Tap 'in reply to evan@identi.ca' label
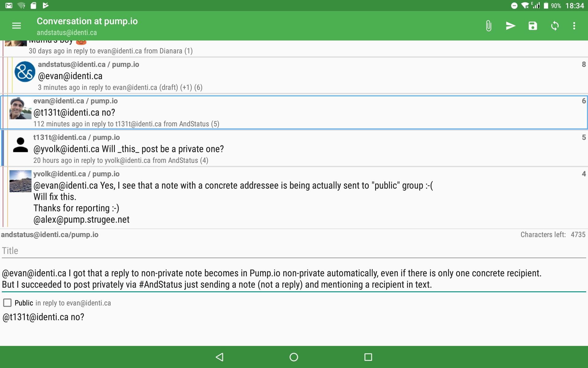Viewport: 588px width, 368px height. tap(73, 303)
